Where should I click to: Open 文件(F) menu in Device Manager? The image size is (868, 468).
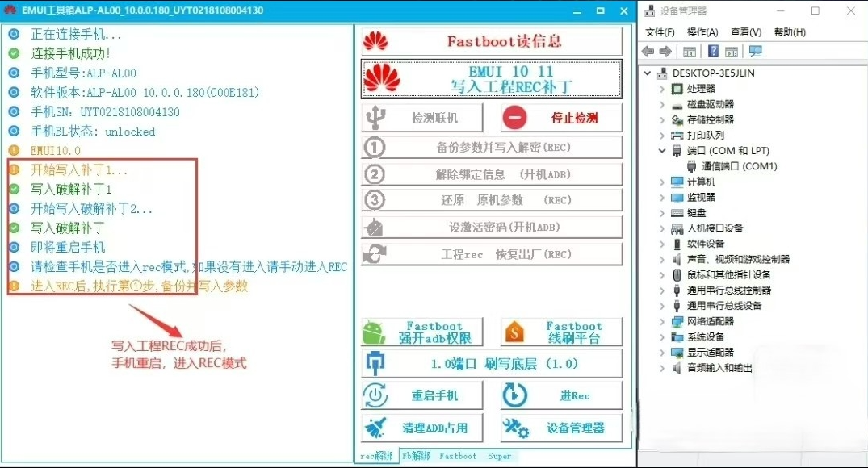[660, 32]
